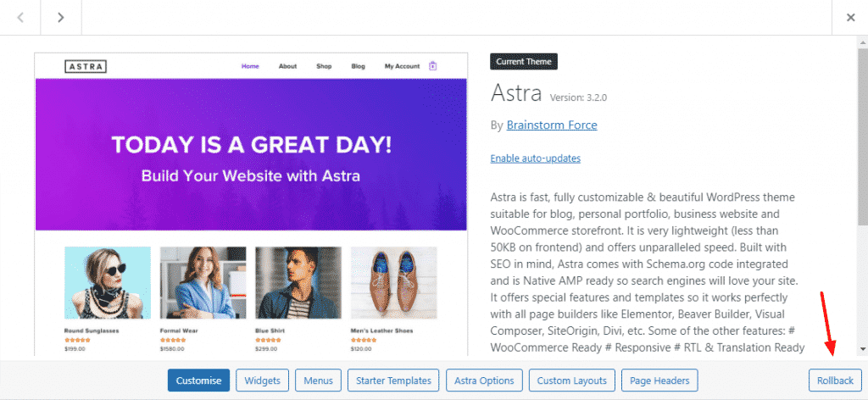Click the Men's Leather Shoes product name
Screen dimensions: 868x400
point(382,331)
